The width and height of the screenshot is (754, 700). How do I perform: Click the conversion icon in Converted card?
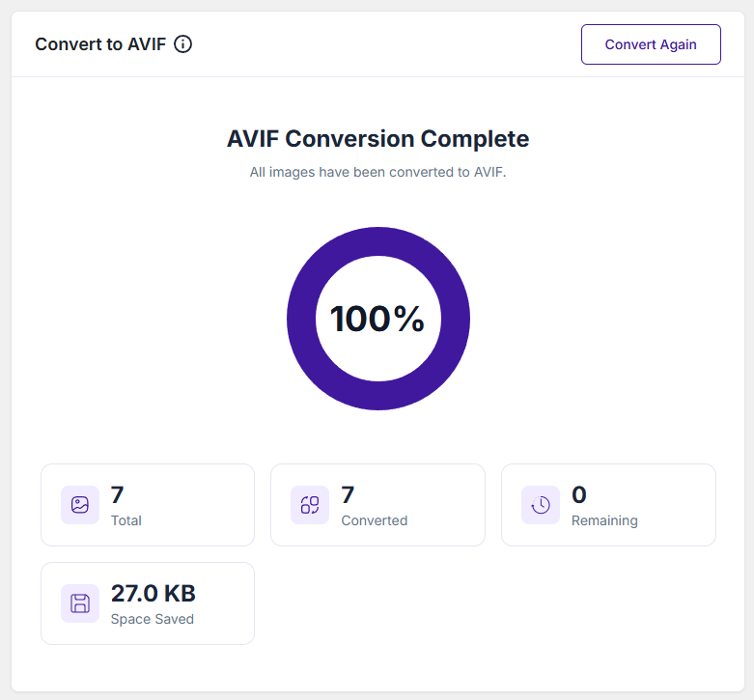[x=310, y=505]
